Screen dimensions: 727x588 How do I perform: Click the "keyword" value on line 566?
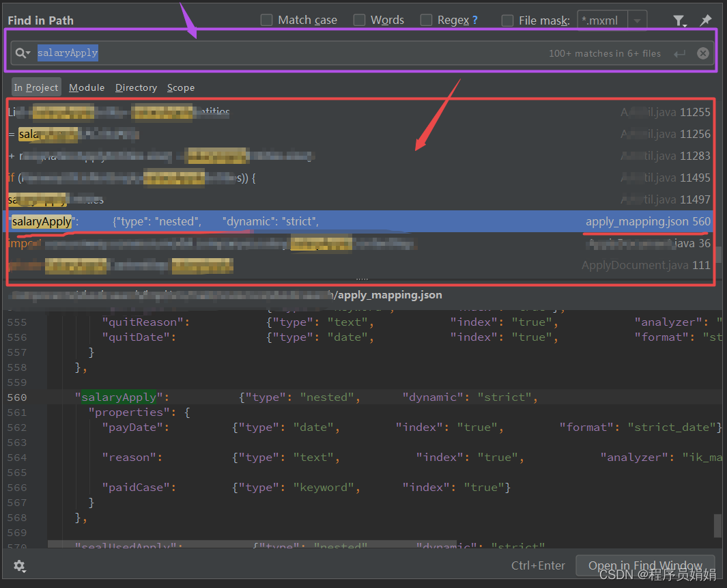click(x=324, y=488)
